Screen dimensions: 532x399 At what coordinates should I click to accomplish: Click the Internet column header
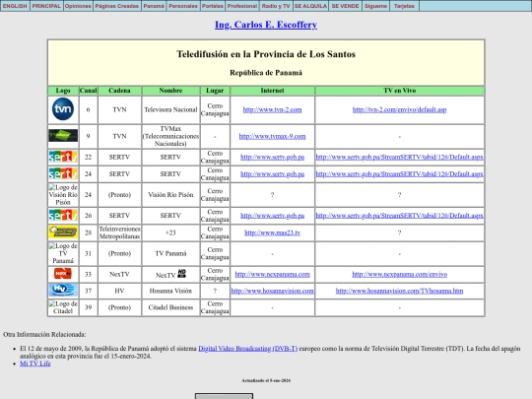click(272, 91)
